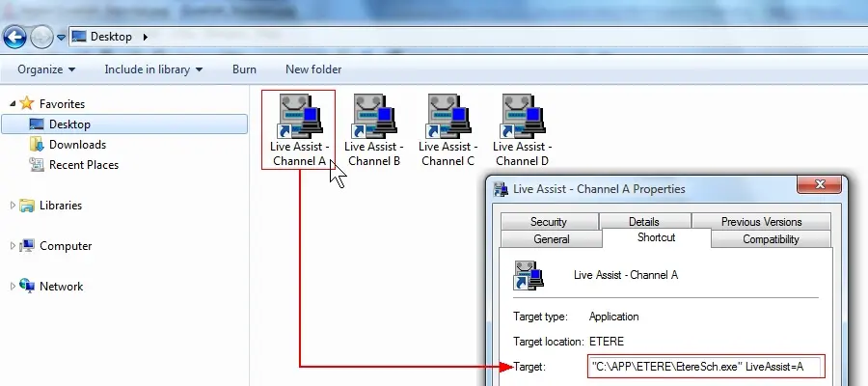Click the Burn toolbar button
Screen dimensions: 868x386
pos(244,69)
